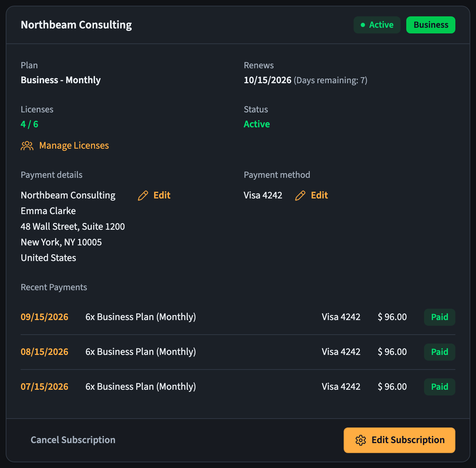The image size is (476, 468).
Task: Click the 'Payment details' label
Action: (x=52, y=175)
